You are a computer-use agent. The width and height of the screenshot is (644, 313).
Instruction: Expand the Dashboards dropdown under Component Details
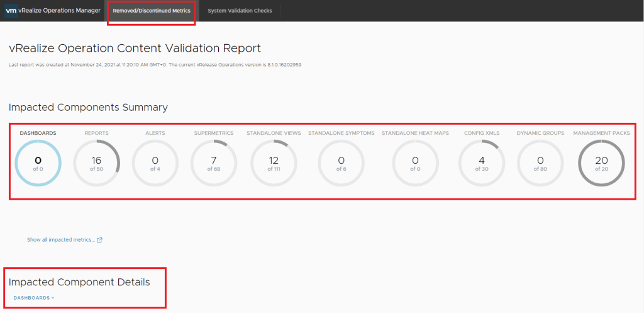[32, 298]
